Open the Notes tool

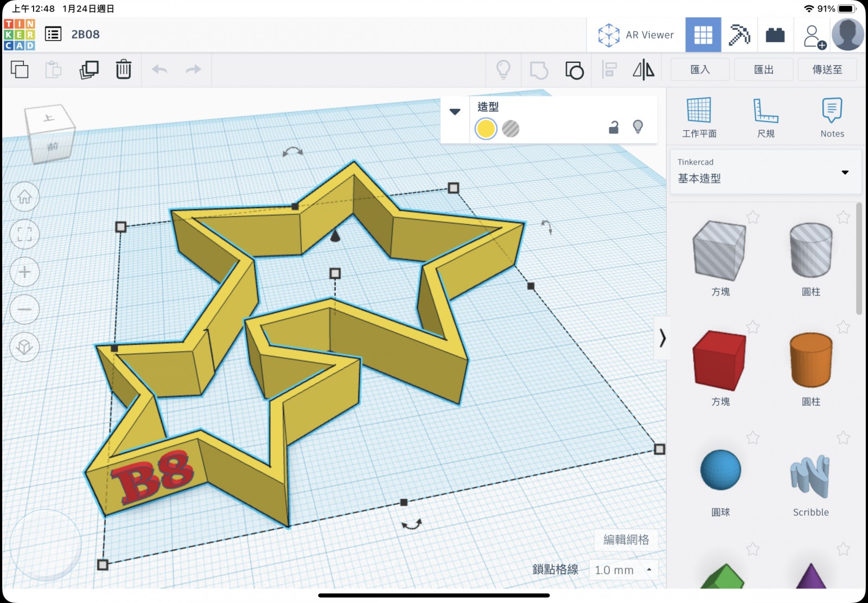click(x=832, y=118)
